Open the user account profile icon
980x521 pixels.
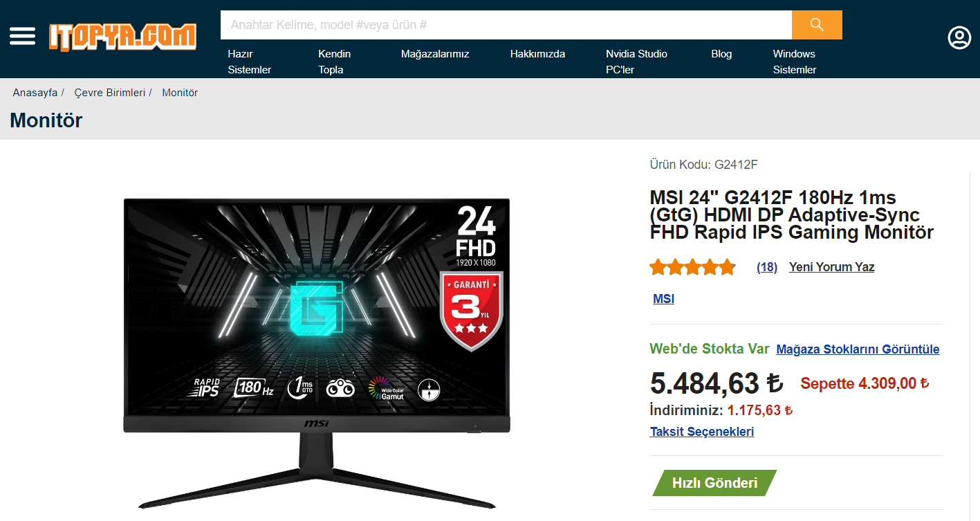959,37
